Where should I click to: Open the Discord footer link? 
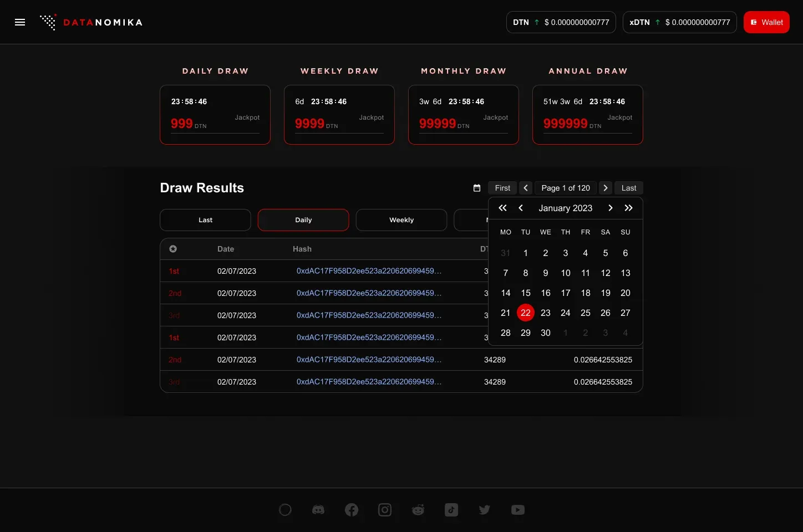coord(318,510)
